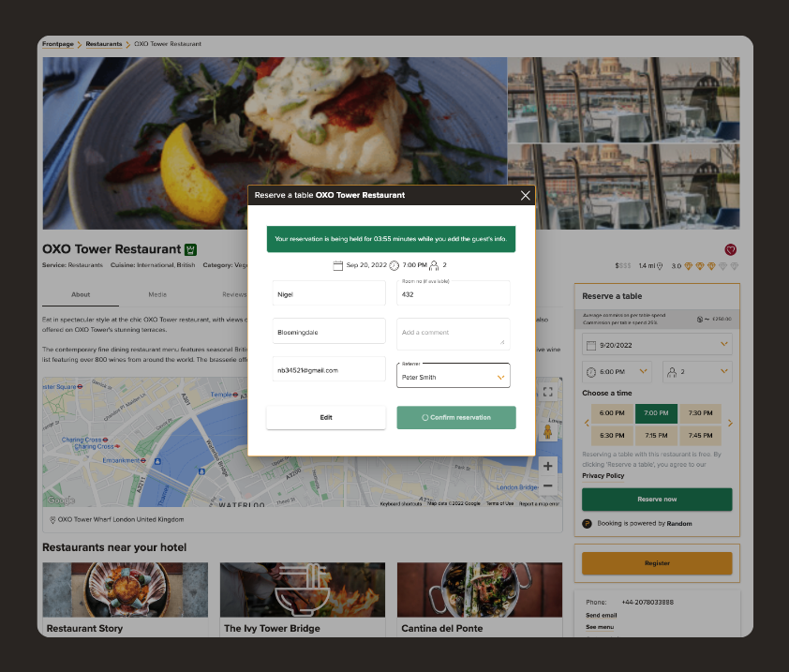Click the phone number +44-2078033888
789x672 pixels.
[648, 603]
